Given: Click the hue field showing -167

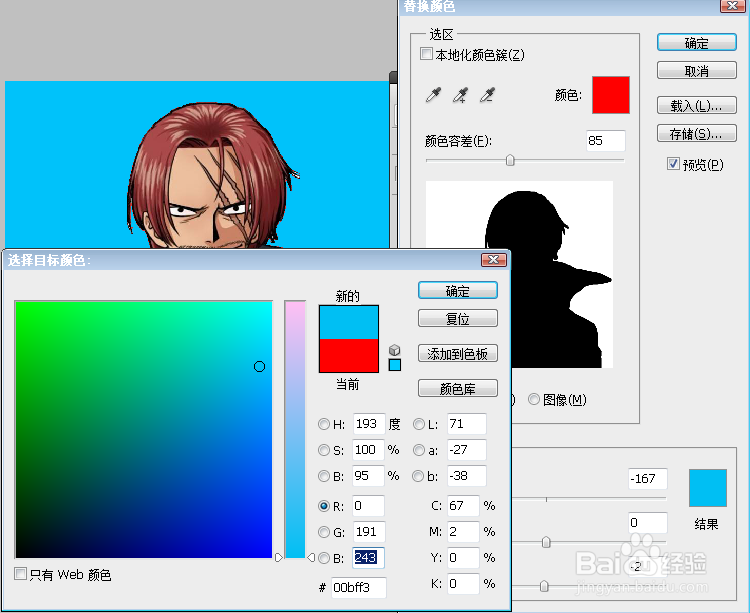Looking at the screenshot, I should pyautogui.click(x=648, y=479).
